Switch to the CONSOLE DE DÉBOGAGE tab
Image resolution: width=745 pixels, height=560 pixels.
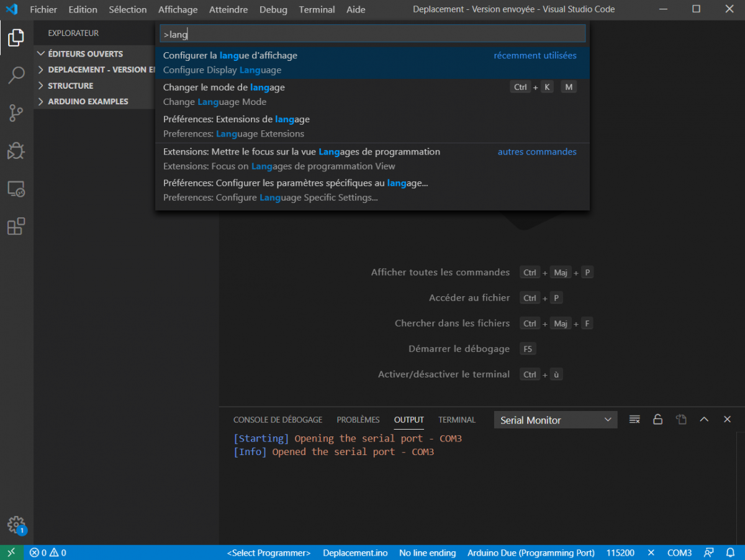[x=278, y=420]
